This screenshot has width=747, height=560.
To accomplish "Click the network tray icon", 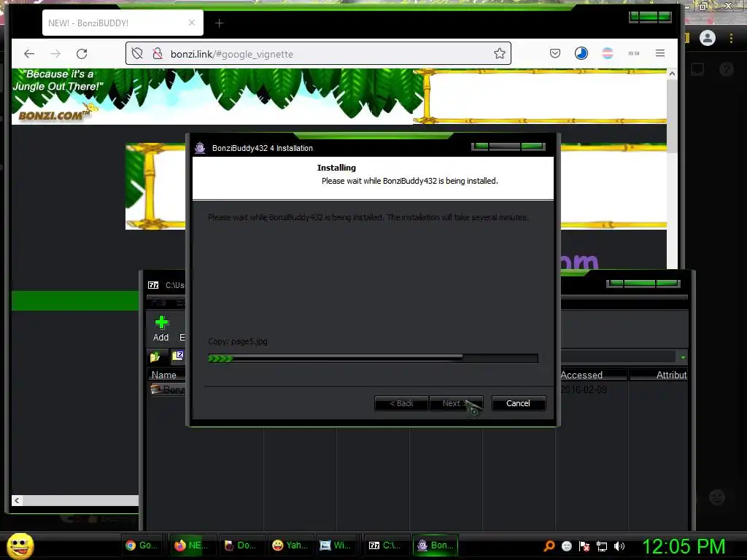I will 602,545.
